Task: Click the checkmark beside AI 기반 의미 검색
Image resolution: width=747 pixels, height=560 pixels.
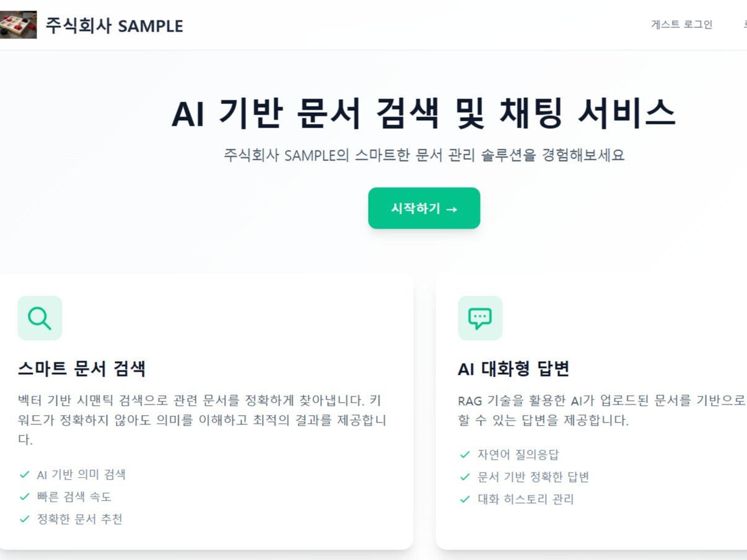Action: pyautogui.click(x=23, y=474)
